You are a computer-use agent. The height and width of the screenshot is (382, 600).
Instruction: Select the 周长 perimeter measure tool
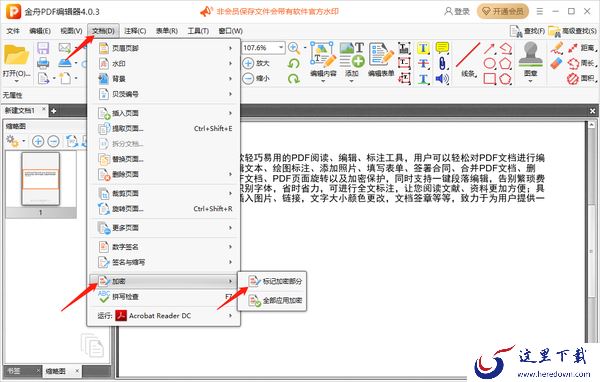582,63
